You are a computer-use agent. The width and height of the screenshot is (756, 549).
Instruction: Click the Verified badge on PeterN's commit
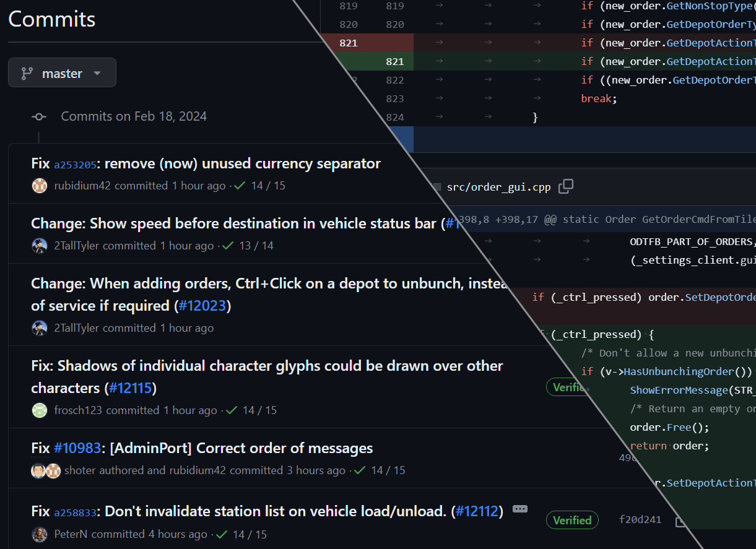571,520
